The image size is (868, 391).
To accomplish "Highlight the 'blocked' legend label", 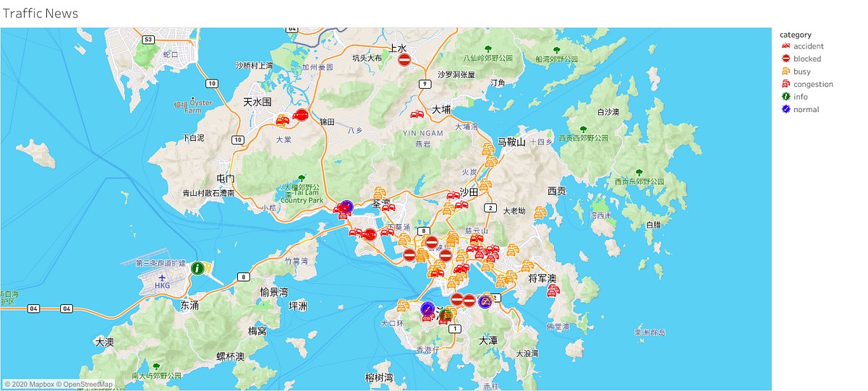I will tap(807, 59).
